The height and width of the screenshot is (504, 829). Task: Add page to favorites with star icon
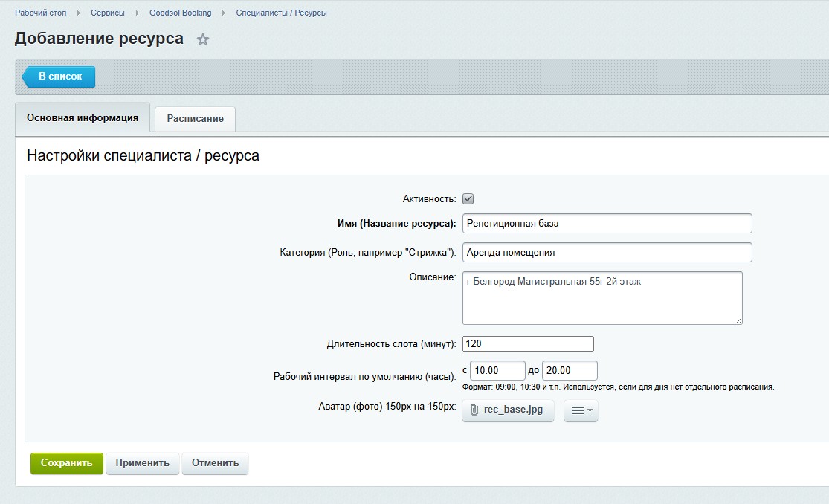(x=203, y=39)
